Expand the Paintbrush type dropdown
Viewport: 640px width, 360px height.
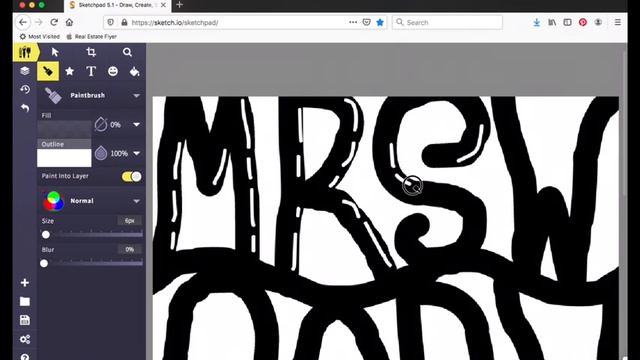136,96
